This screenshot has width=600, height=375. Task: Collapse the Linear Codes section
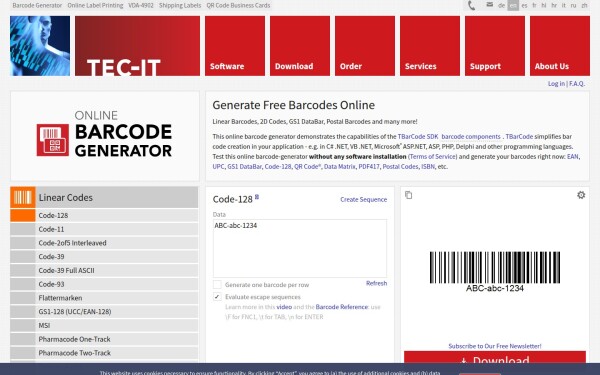(104, 197)
